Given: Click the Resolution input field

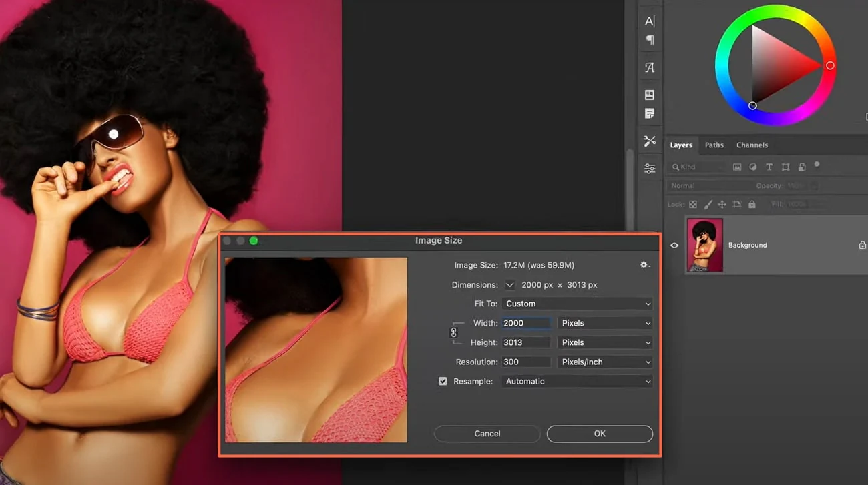Looking at the screenshot, I should [x=526, y=362].
